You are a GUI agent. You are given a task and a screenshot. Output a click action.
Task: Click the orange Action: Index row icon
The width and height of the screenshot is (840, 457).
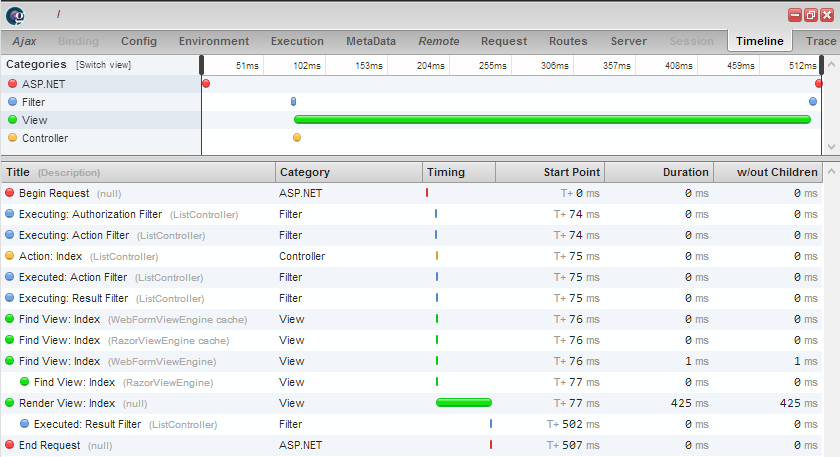point(10,256)
